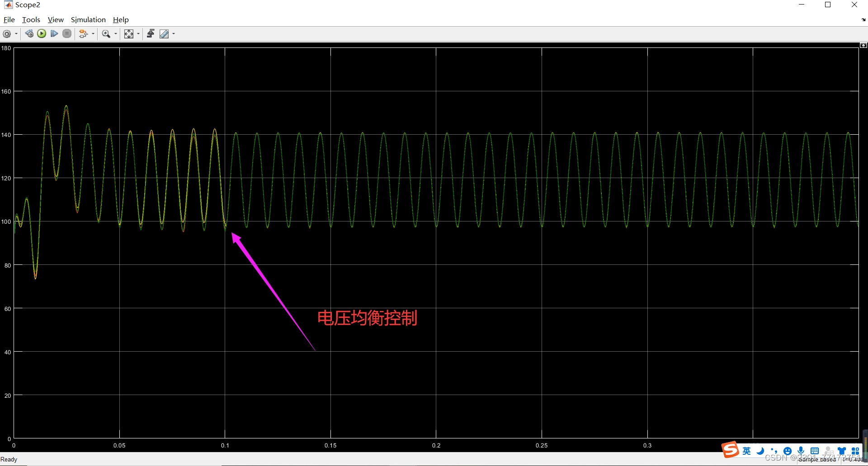Expand the zoom mode dropdown arrow
The width and height of the screenshot is (868, 466).
[116, 34]
